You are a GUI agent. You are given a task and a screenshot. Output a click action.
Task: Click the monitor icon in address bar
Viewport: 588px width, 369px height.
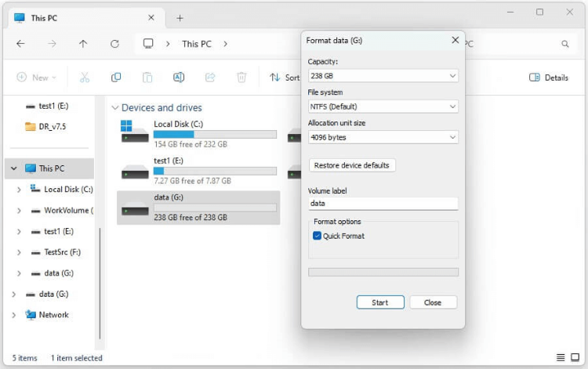[148, 44]
